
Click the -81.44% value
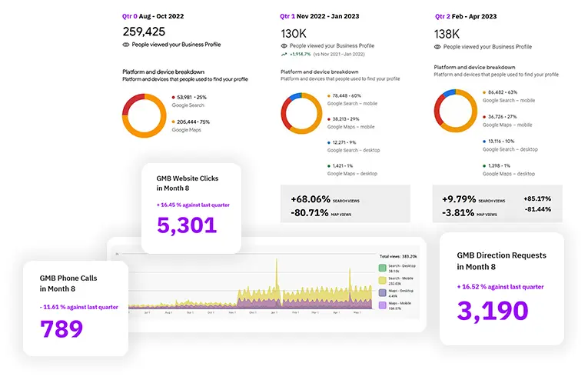[x=538, y=209]
